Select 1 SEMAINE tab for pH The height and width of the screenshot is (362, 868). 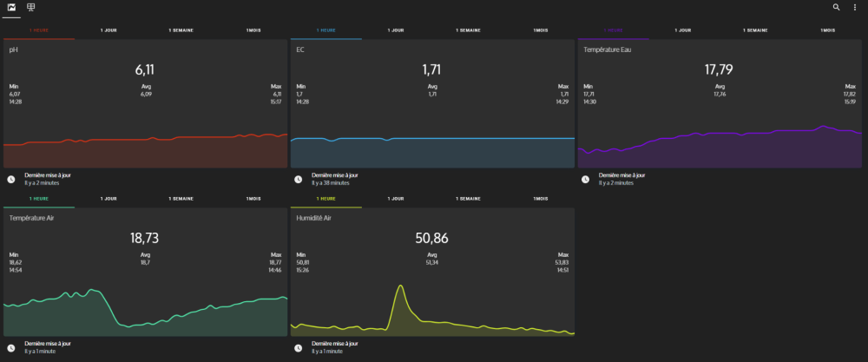pyautogui.click(x=181, y=30)
